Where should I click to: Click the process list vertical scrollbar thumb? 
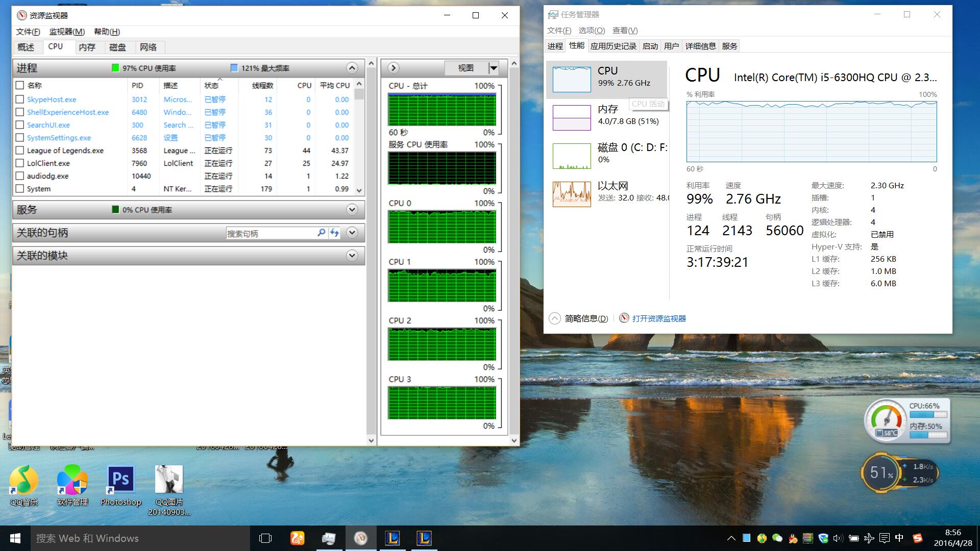(359, 95)
